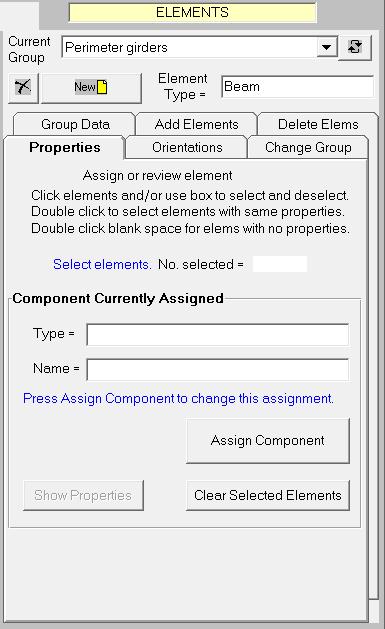The width and height of the screenshot is (385, 629).
Task: Click the blue Select elements text
Action: tap(102, 264)
